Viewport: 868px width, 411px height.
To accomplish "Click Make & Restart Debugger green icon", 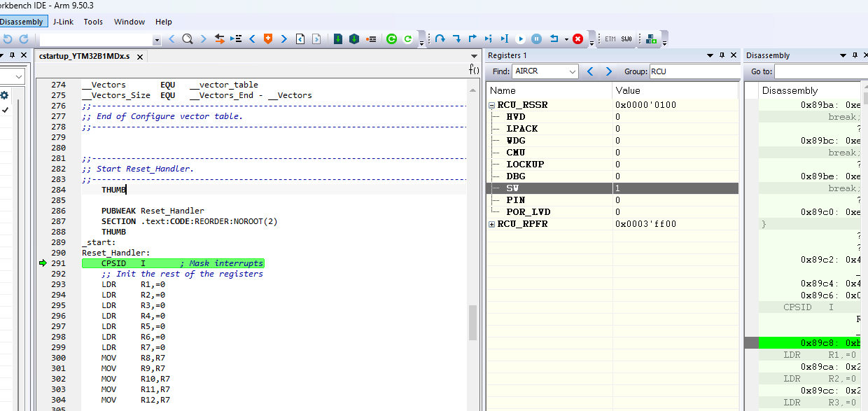I will 392,39.
